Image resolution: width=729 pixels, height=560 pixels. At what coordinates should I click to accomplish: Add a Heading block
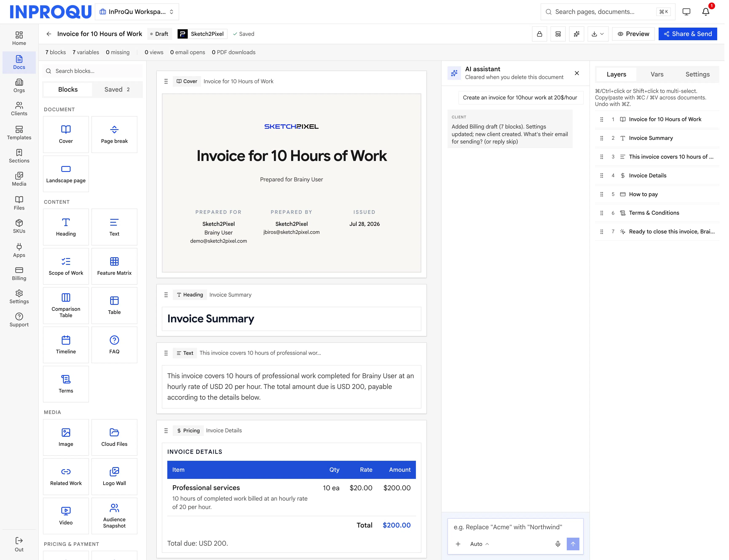point(66,227)
